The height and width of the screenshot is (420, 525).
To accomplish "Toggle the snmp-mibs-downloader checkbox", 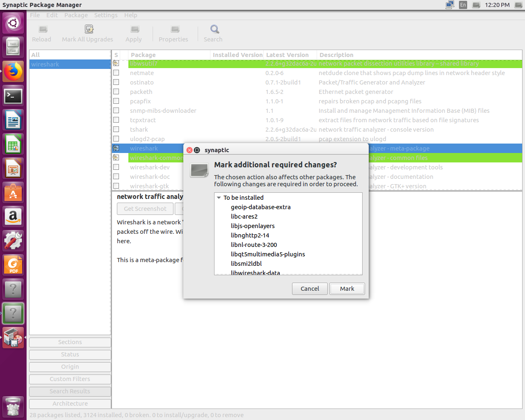I will [x=116, y=111].
